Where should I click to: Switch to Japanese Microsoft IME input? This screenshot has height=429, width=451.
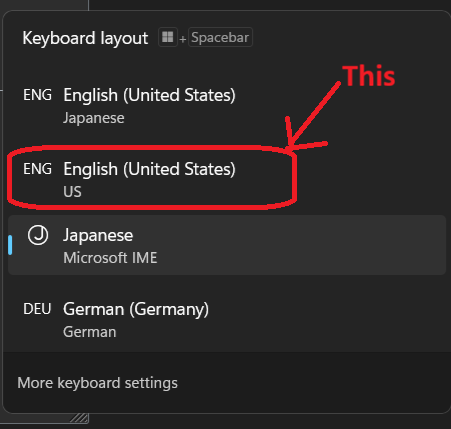227,245
